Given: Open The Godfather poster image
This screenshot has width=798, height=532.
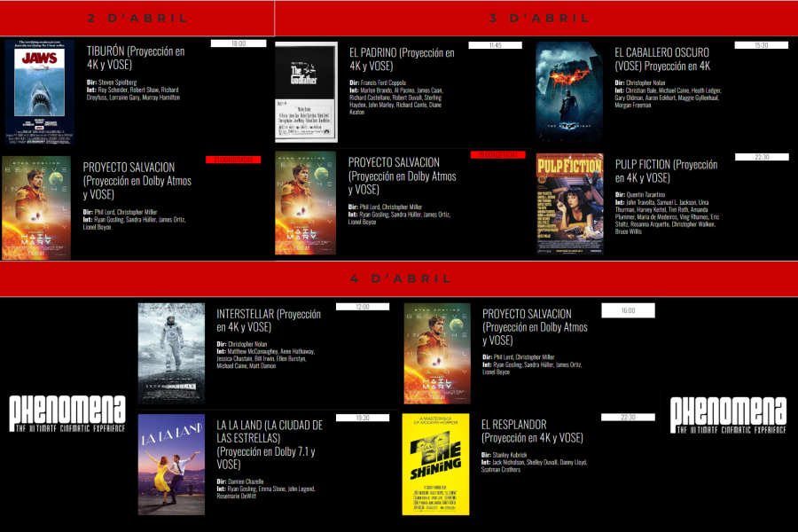Looking at the screenshot, I should pos(306,92).
